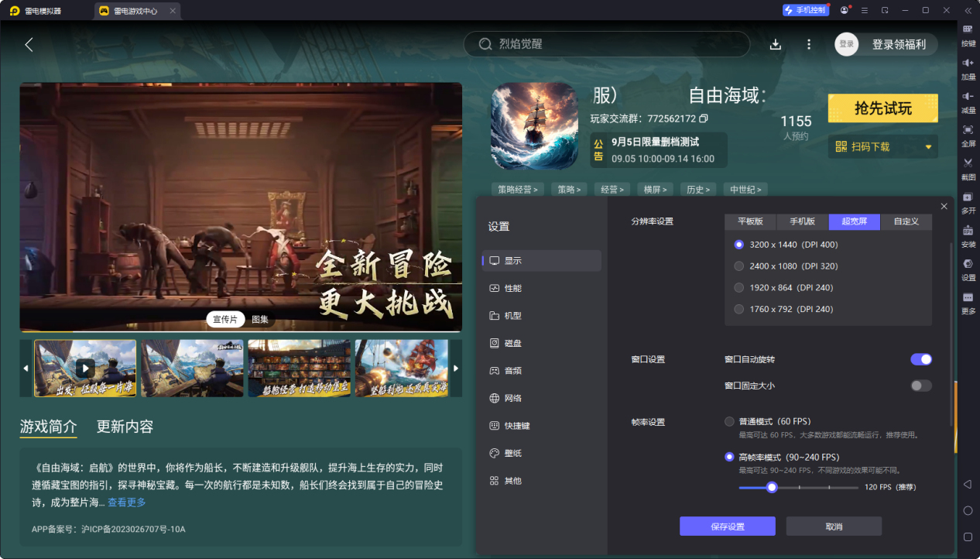
Task: Tap the Android back triangle button
Action: click(968, 484)
